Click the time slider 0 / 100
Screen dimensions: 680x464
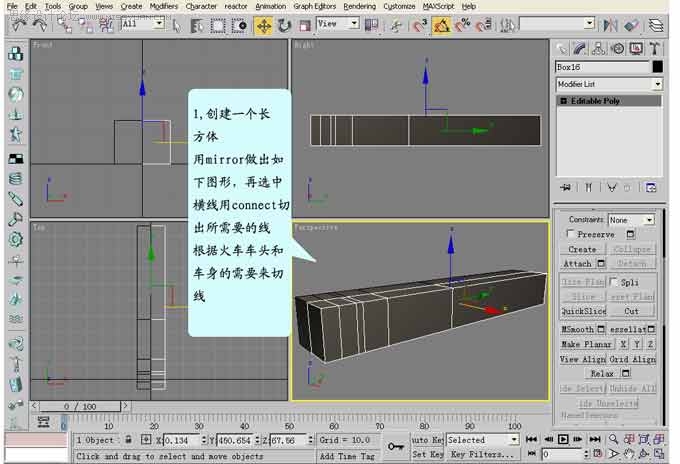[x=80, y=406]
